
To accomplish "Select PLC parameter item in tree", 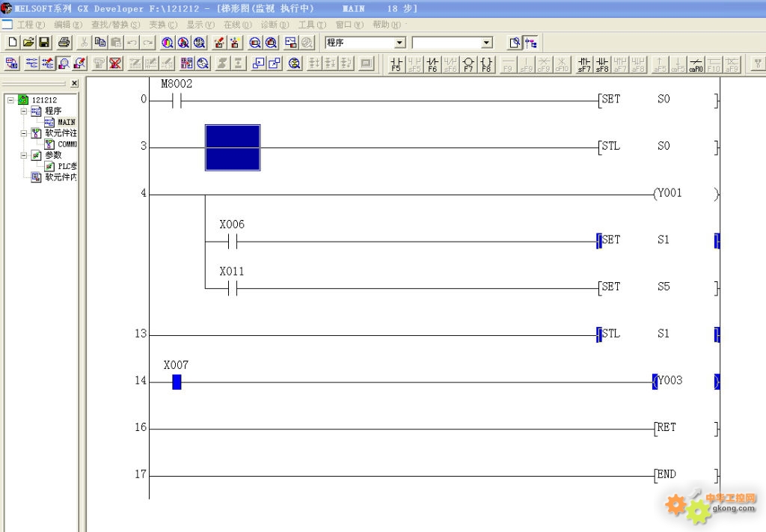I will point(67,166).
